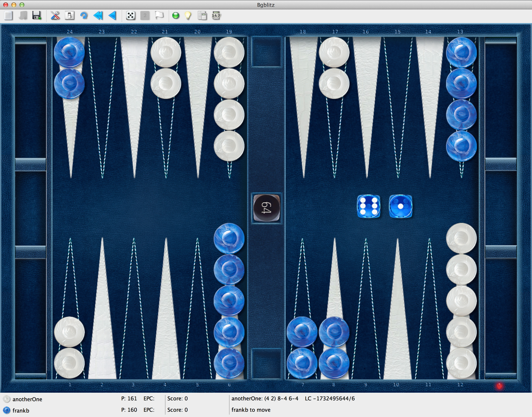Click the 64 doubling cube on the bar

pyautogui.click(x=266, y=208)
